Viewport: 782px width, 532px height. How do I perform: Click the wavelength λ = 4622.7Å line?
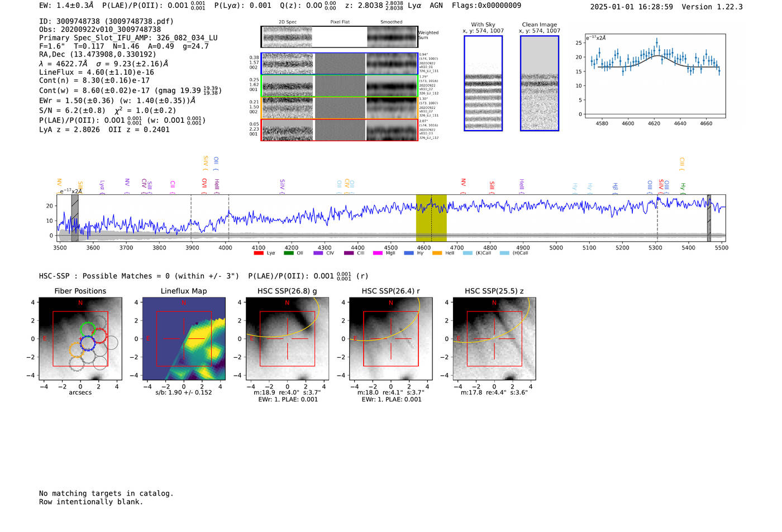63,64
